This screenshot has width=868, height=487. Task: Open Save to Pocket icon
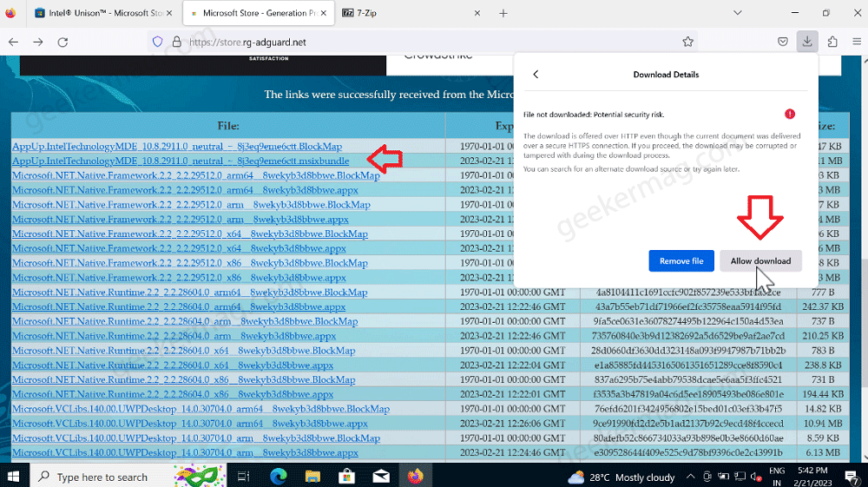[x=782, y=42]
